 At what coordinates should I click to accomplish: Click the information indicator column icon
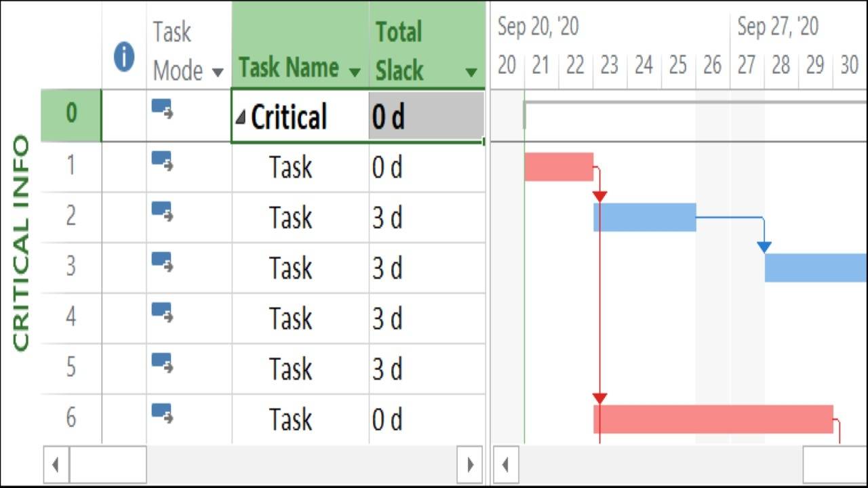click(x=124, y=56)
